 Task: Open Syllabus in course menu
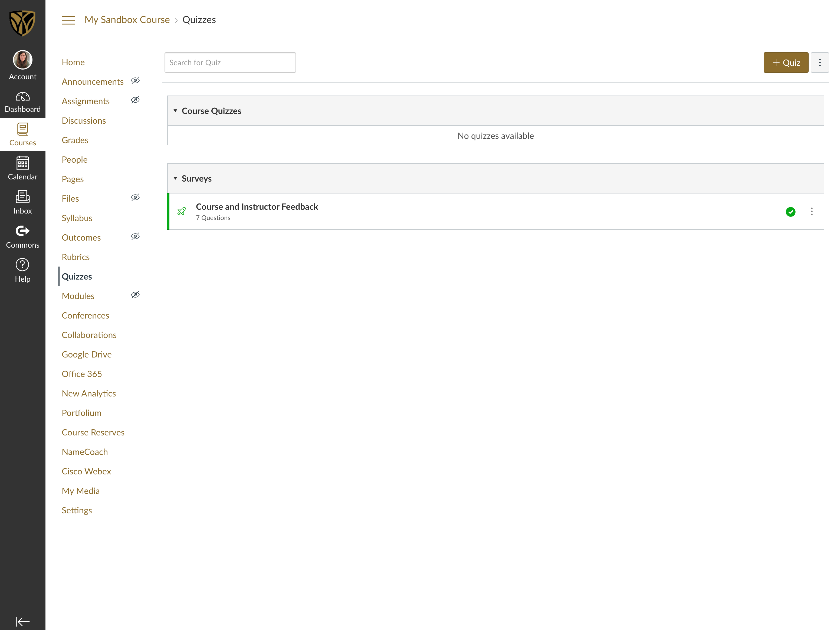[x=77, y=218]
